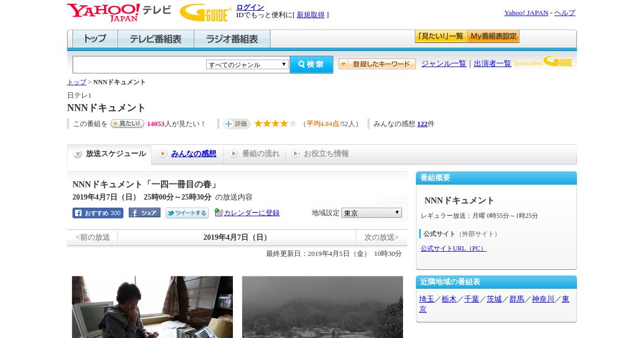Image resolution: width=644 pixels, height=338 pixels.
Task: Open the ラジオ番組表 navigation tab
Action: pos(232,39)
